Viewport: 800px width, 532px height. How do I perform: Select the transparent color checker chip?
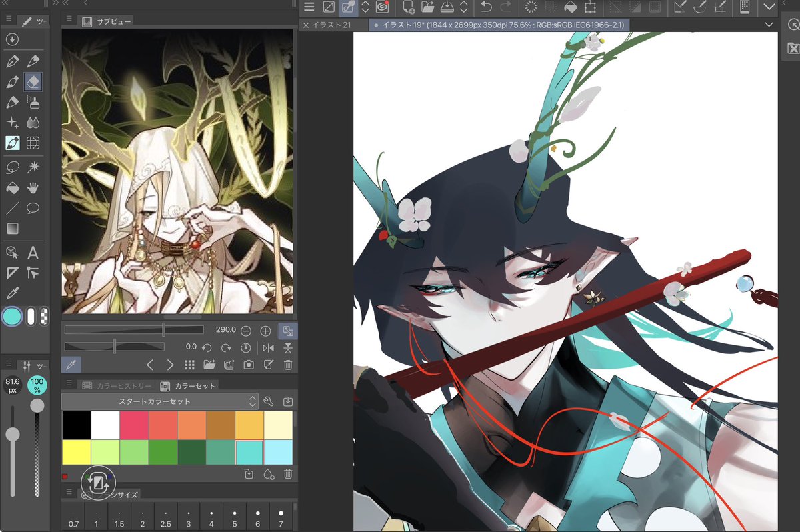[44, 317]
